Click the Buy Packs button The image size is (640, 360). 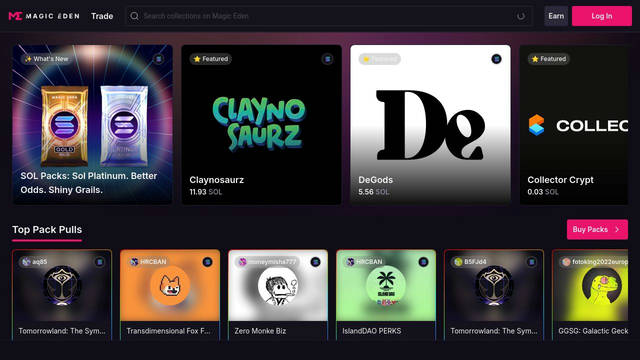(x=597, y=229)
